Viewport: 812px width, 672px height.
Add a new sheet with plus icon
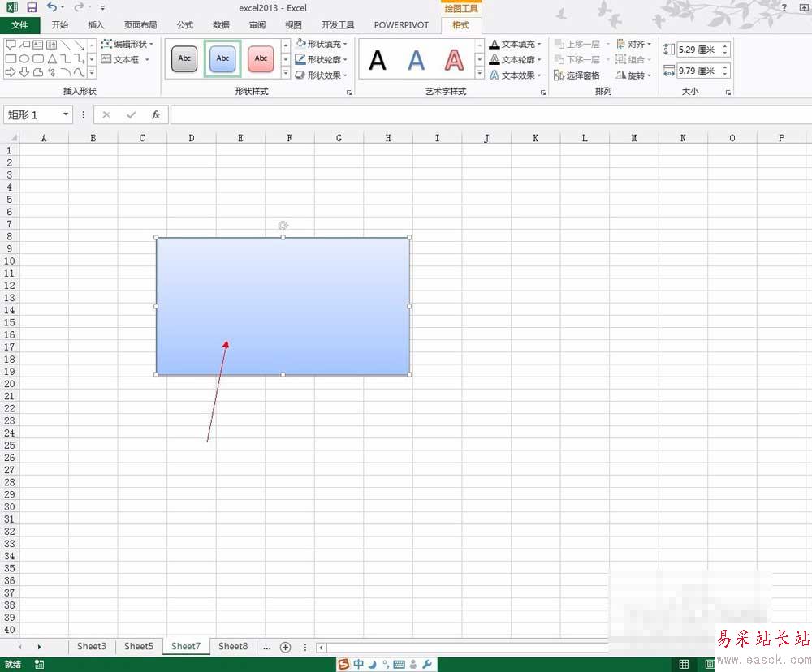(285, 647)
